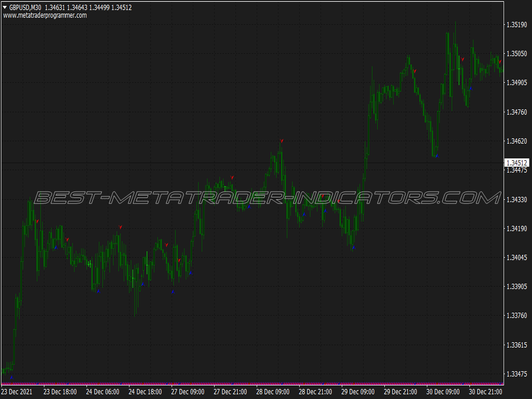Click price axis label 1.34620
Screen dimensions: 532x399
tap(517, 141)
